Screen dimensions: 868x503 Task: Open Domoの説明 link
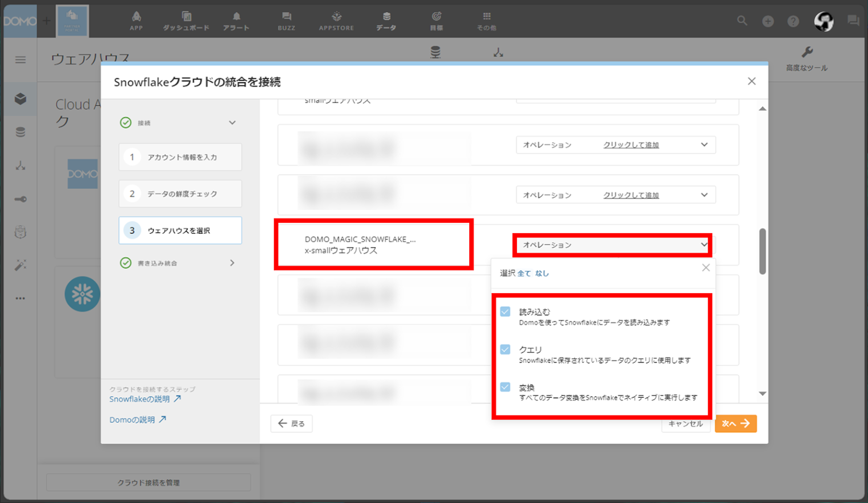138,420
